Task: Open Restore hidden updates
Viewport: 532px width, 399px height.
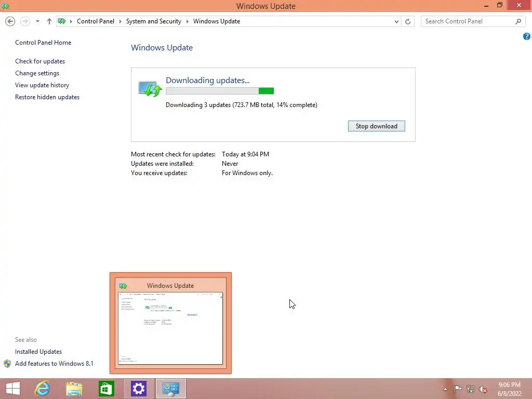Action: 47,97
